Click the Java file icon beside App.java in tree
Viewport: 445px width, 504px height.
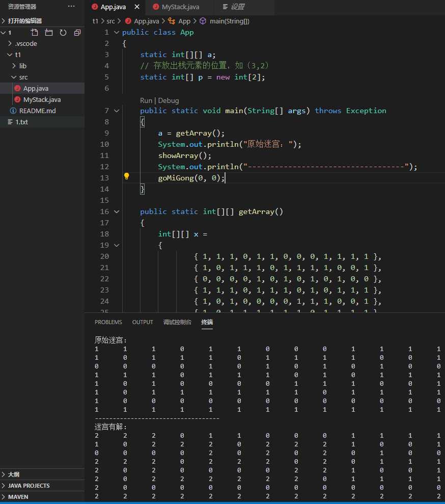click(x=18, y=88)
